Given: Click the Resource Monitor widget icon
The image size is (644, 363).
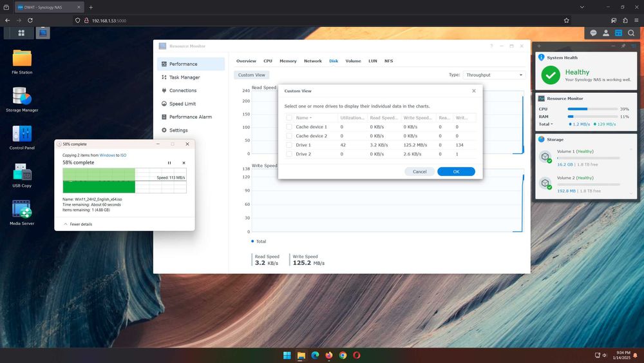Looking at the screenshot, I should click(542, 99).
